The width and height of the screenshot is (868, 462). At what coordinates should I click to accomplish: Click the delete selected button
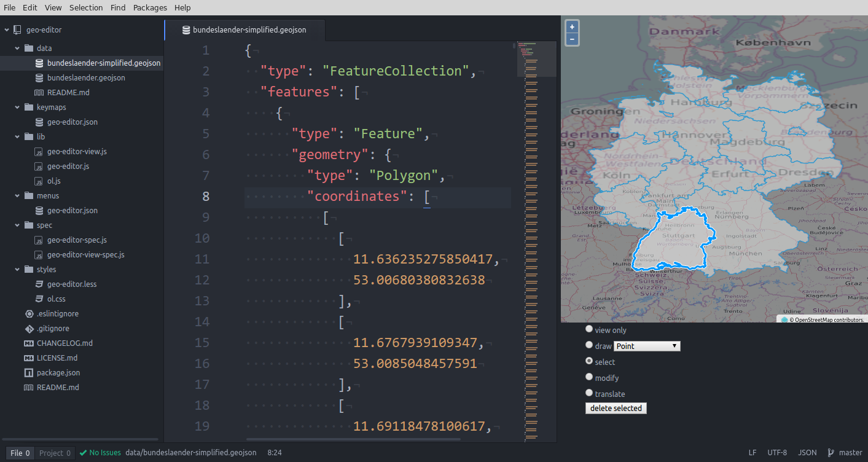click(x=616, y=409)
